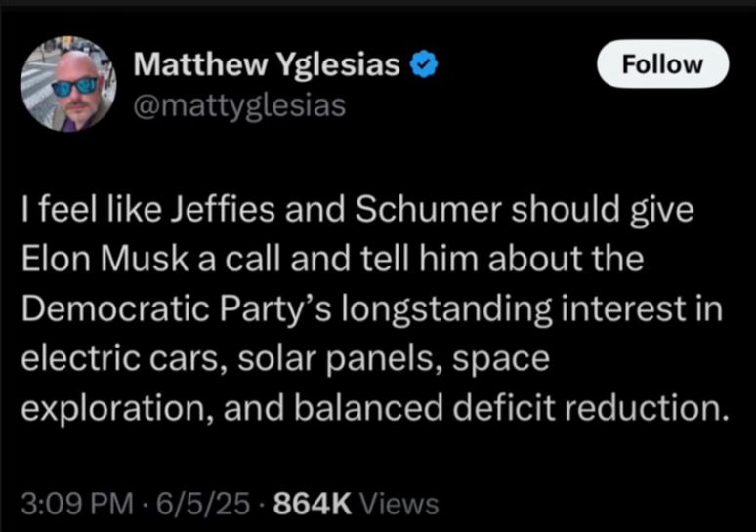756x532 pixels.
Task: Click the @mattyglesias handle
Action: [238, 103]
